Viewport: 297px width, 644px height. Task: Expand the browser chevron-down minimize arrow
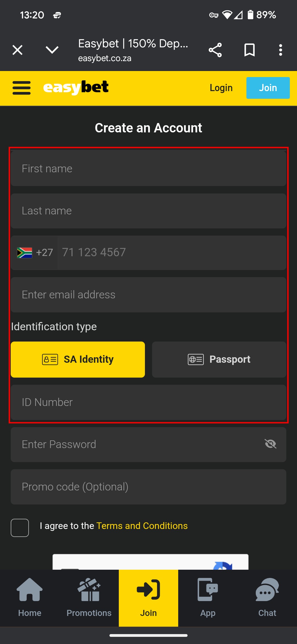click(52, 50)
